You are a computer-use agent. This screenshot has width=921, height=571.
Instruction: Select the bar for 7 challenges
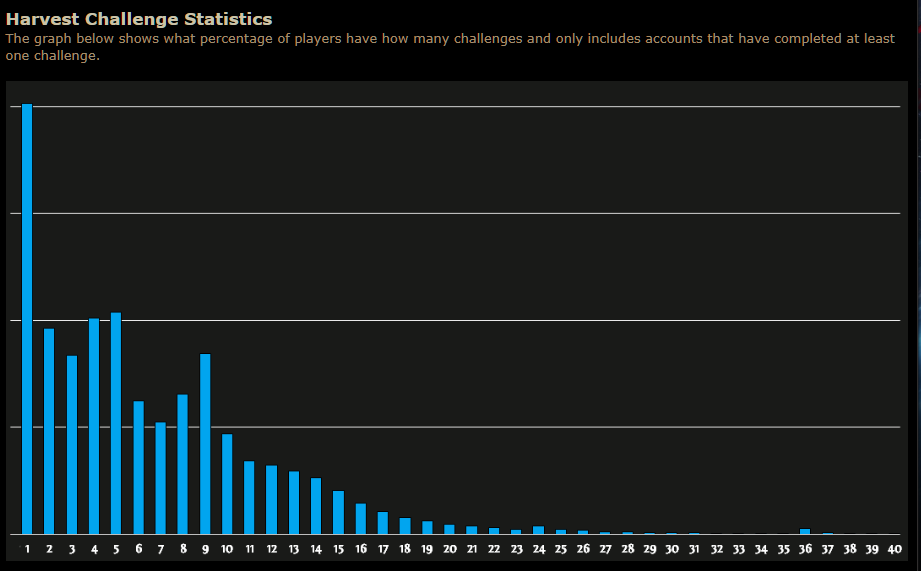click(x=160, y=478)
